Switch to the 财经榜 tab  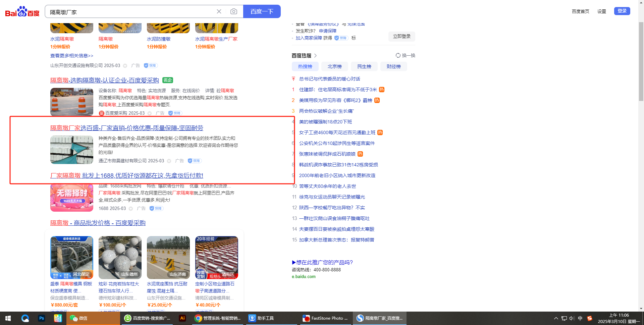point(394,66)
